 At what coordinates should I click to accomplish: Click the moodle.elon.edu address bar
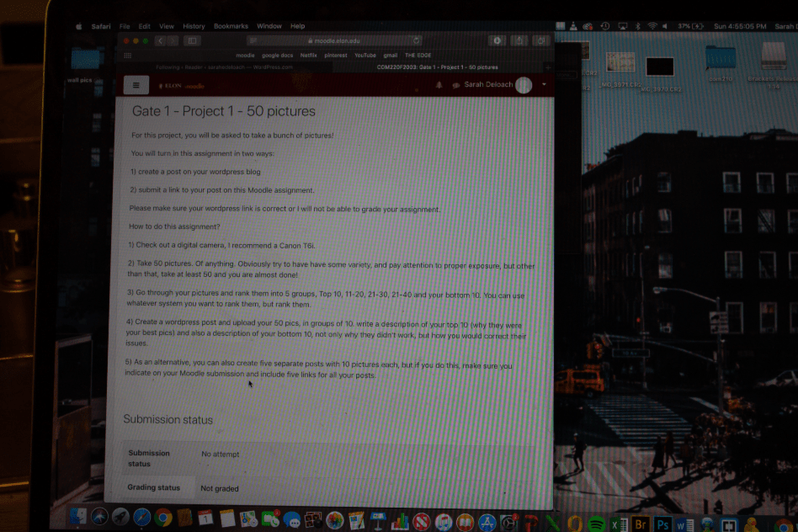pyautogui.click(x=337, y=40)
